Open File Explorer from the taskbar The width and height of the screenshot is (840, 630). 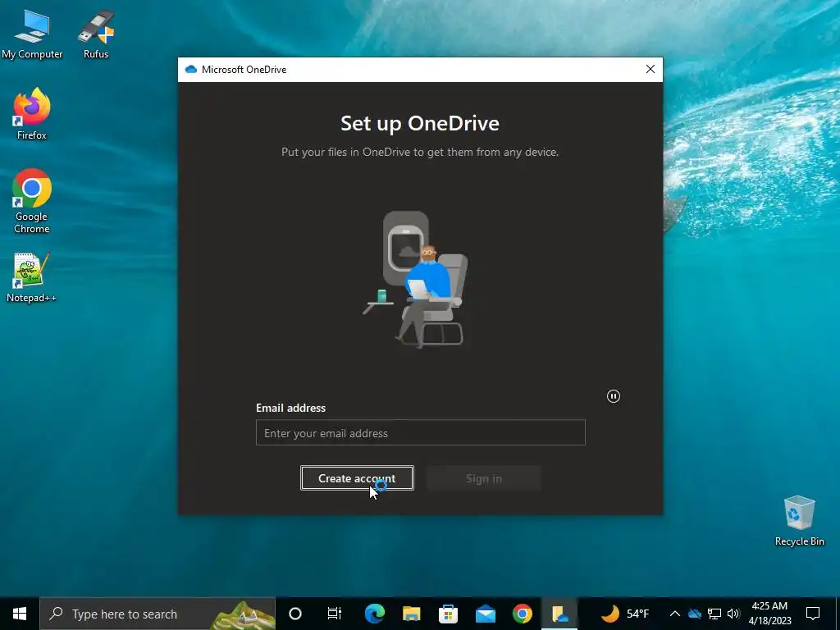(x=412, y=614)
